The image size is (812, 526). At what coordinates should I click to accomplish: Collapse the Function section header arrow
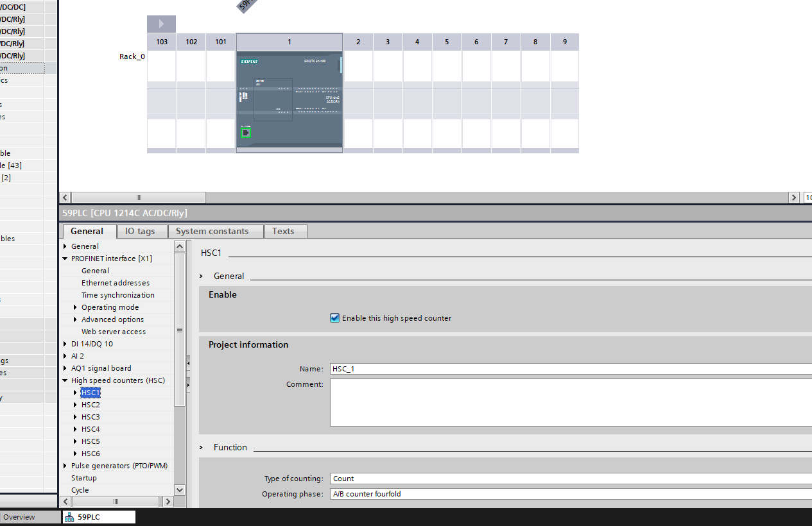201,447
